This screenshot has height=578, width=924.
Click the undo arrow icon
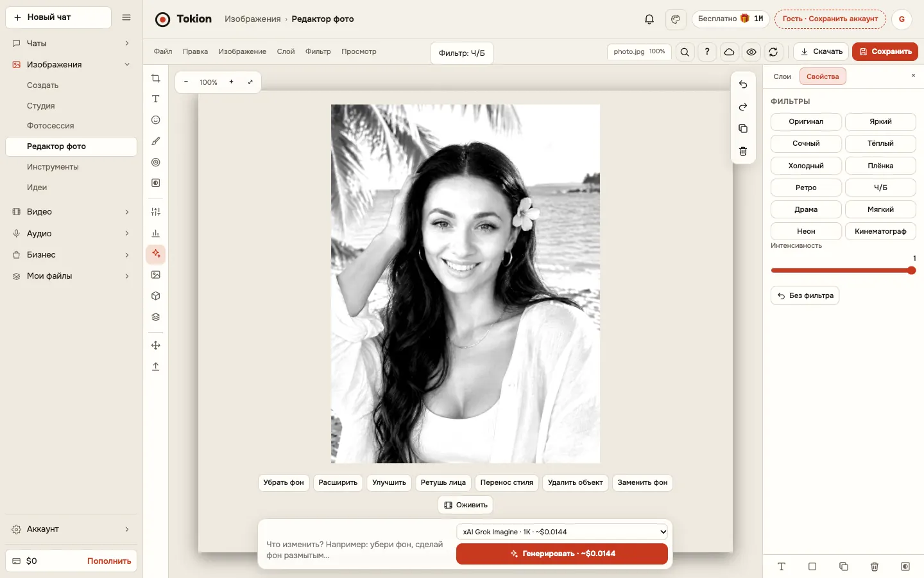[743, 85]
